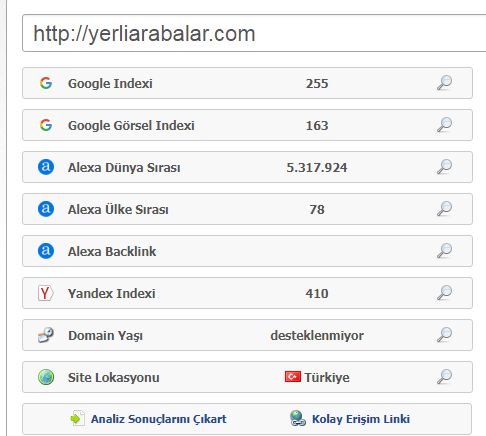This screenshot has height=436, width=486.
Task: Click the Türkiye location text
Action: click(x=327, y=378)
